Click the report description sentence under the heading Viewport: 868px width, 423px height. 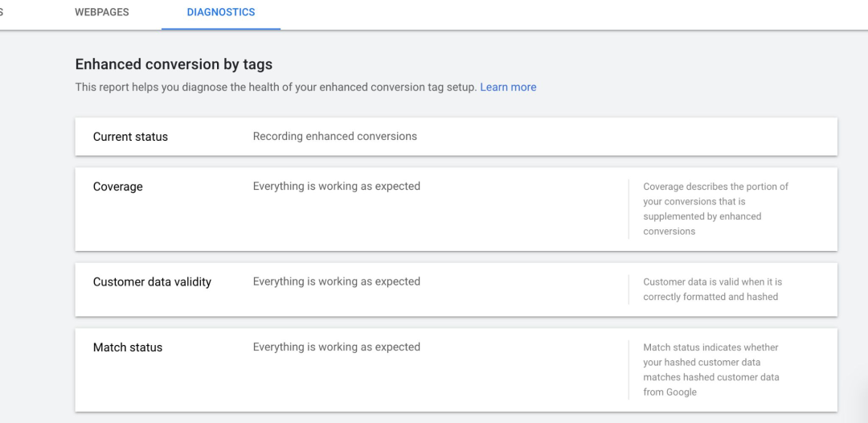click(276, 87)
